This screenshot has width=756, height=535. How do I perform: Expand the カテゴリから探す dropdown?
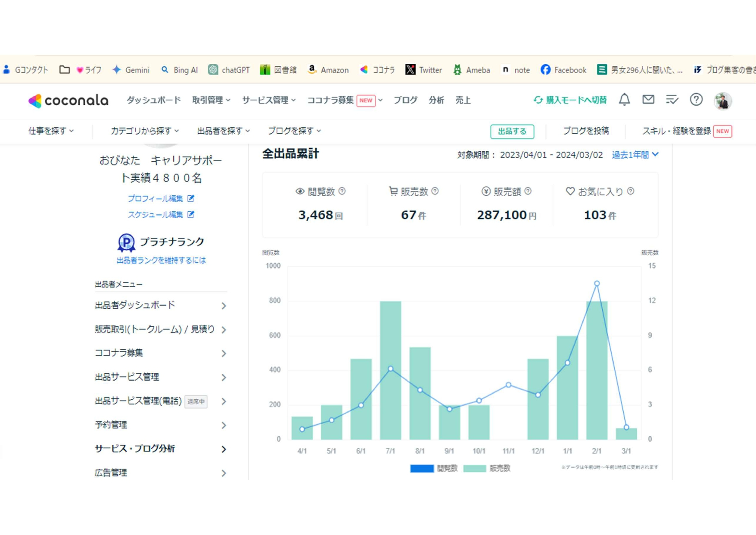[144, 131]
